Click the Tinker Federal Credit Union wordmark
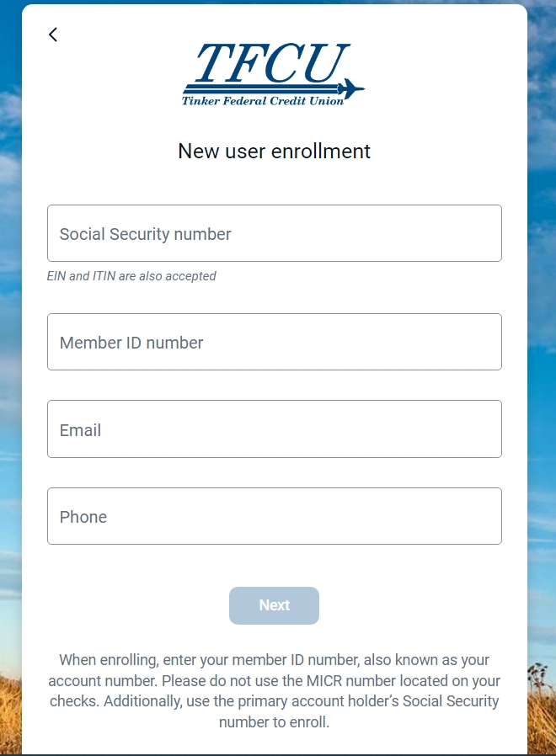Viewport: 556px width, 756px height. (x=274, y=100)
